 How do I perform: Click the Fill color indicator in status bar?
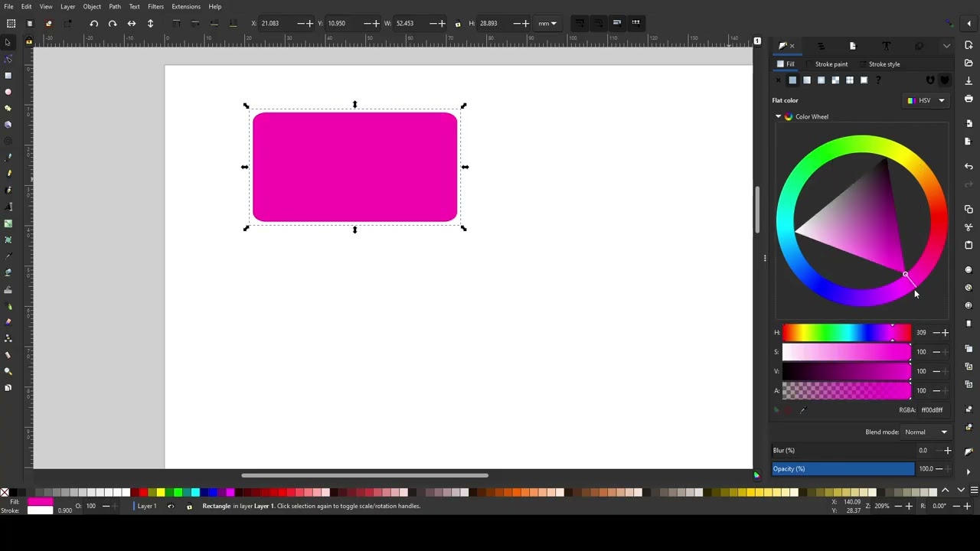pyautogui.click(x=40, y=501)
